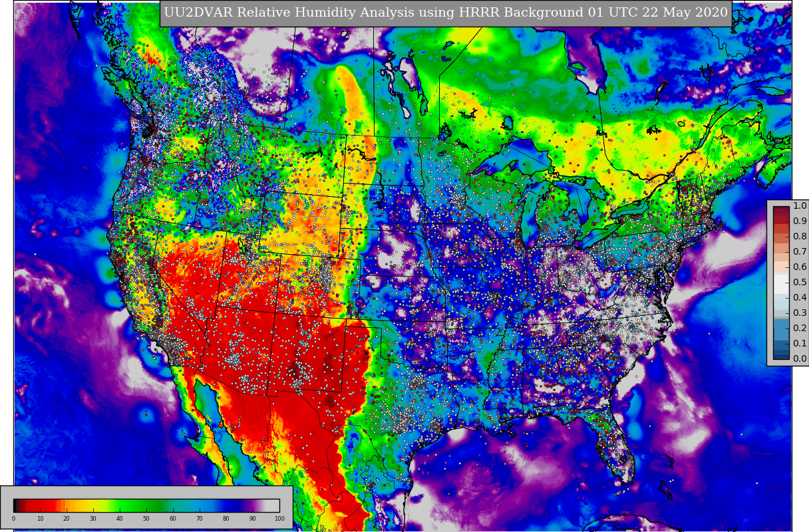This screenshot has height=532, width=809.
Task: Click the 0.8 label on right colorbar
Action: 800,236
